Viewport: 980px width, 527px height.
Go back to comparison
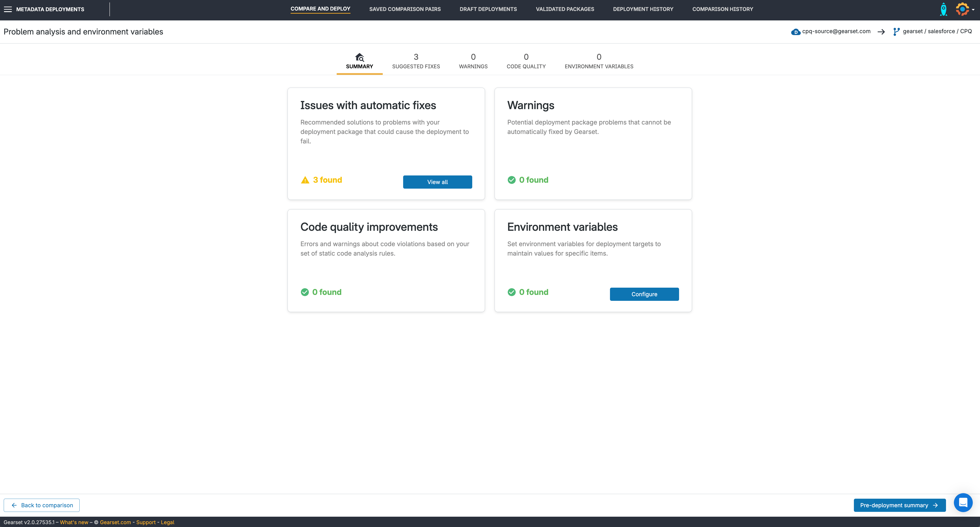click(41, 505)
